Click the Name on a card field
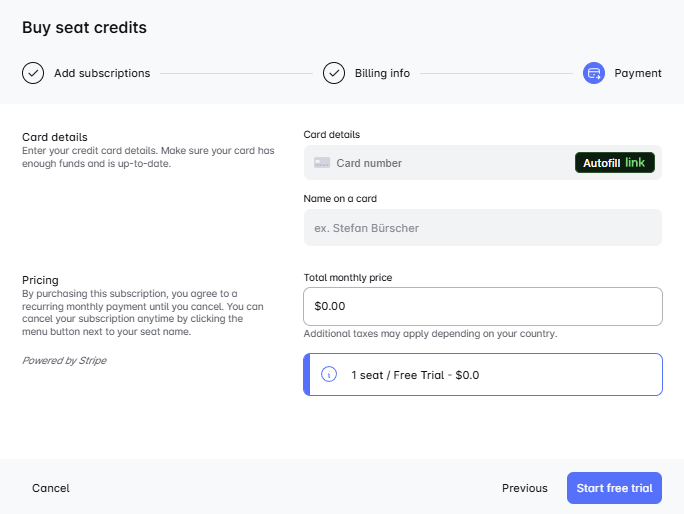The image size is (684, 514). click(x=482, y=228)
